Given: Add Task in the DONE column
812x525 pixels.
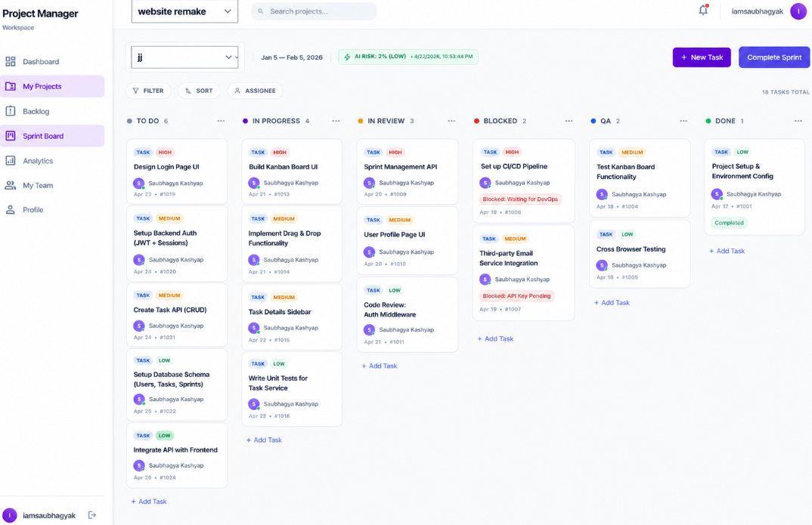Looking at the screenshot, I should (727, 251).
